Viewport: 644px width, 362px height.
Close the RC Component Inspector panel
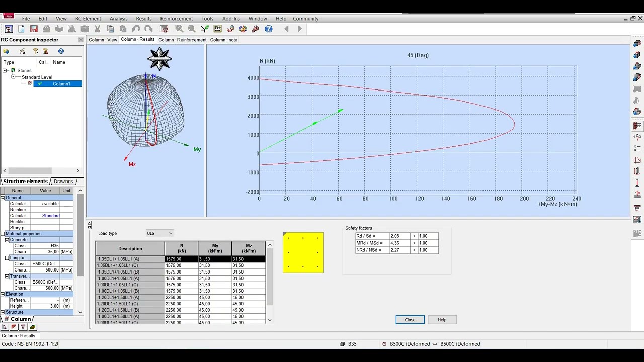click(80, 40)
